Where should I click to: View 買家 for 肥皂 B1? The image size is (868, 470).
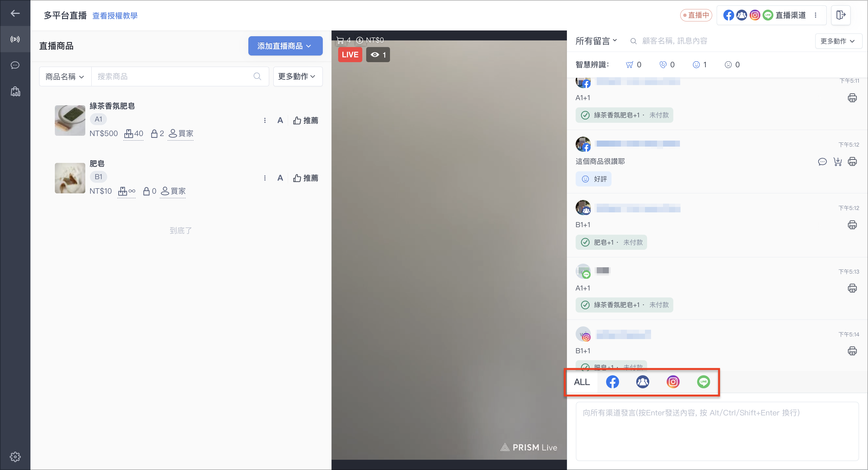(x=173, y=191)
